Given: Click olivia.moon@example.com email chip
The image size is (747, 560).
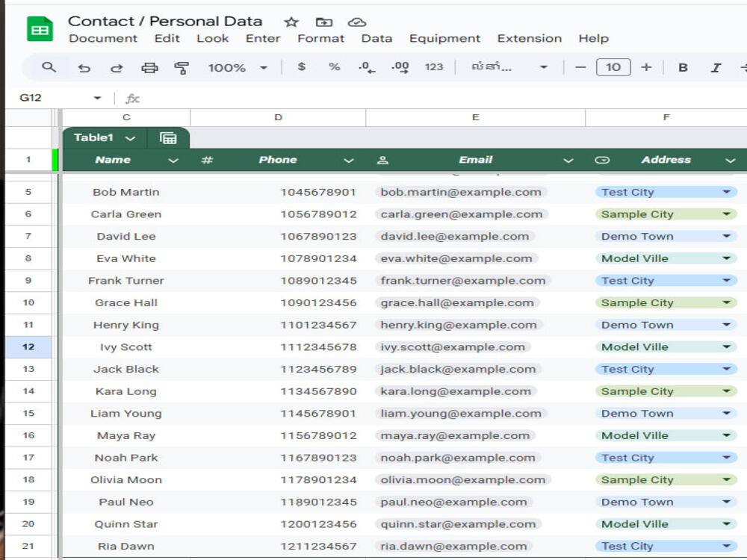Looking at the screenshot, I should click(462, 480).
